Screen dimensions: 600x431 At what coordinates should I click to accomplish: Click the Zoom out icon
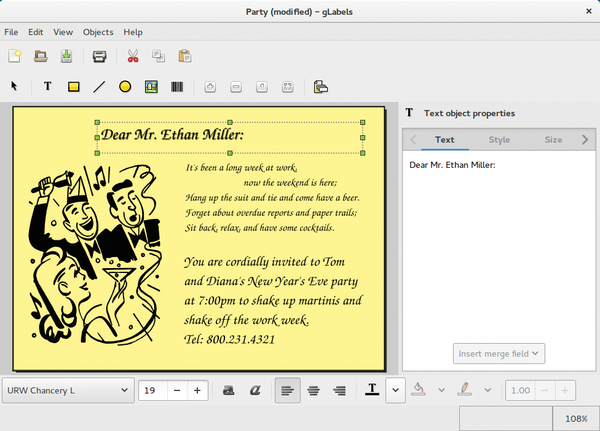point(236,87)
